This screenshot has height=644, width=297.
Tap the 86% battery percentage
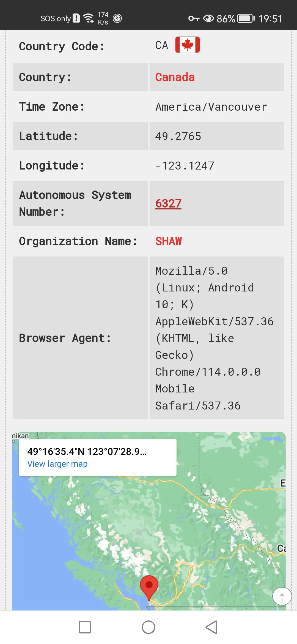(226, 19)
